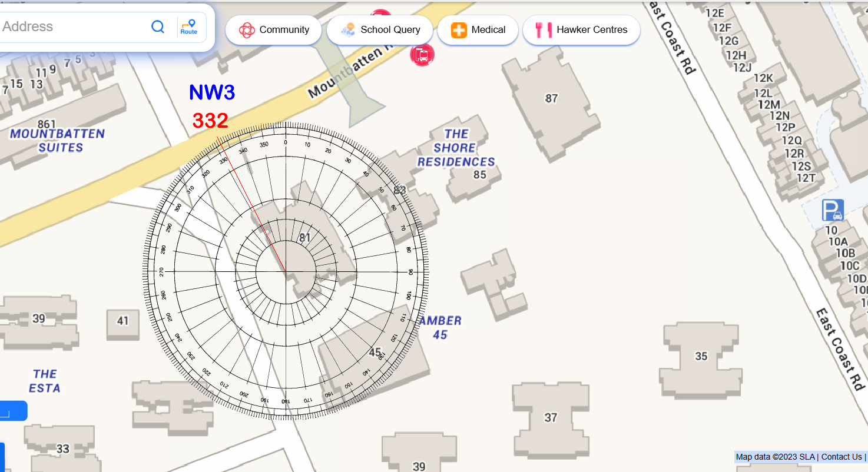Open the Map data SLA attribution link
The image size is (868, 472).
[775, 457]
